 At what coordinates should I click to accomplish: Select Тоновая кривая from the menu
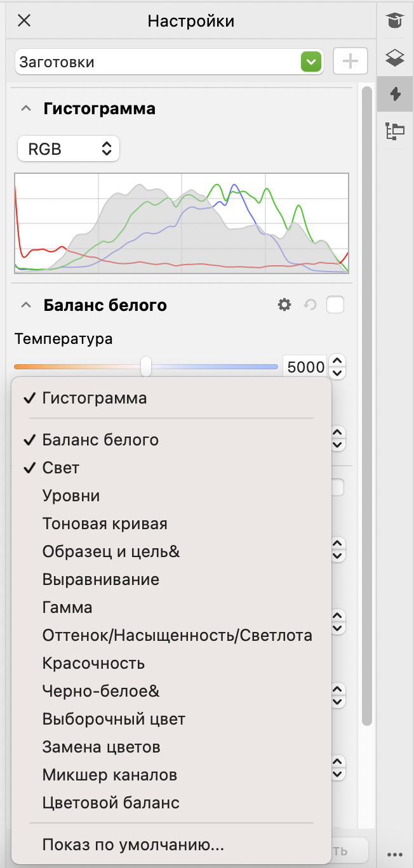105,524
